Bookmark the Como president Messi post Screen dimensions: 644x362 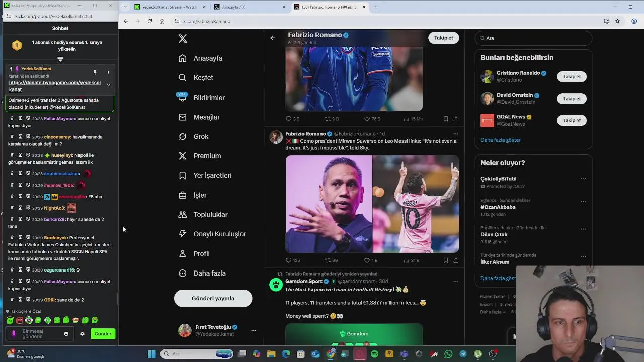pyautogui.click(x=446, y=260)
